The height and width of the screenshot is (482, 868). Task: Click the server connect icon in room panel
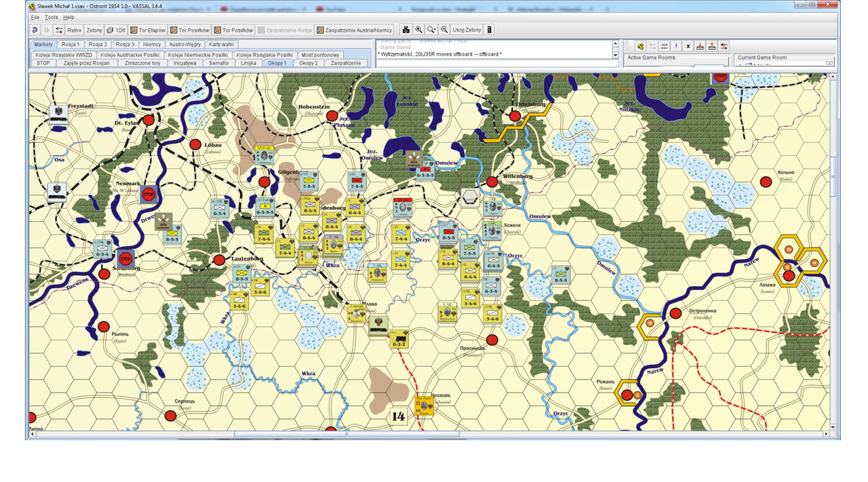(639, 46)
